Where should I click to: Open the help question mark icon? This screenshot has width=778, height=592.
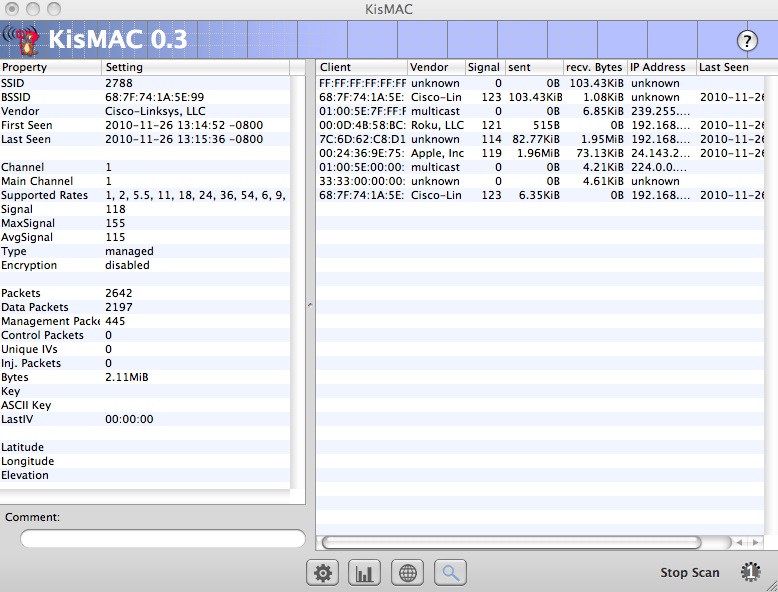click(x=747, y=41)
